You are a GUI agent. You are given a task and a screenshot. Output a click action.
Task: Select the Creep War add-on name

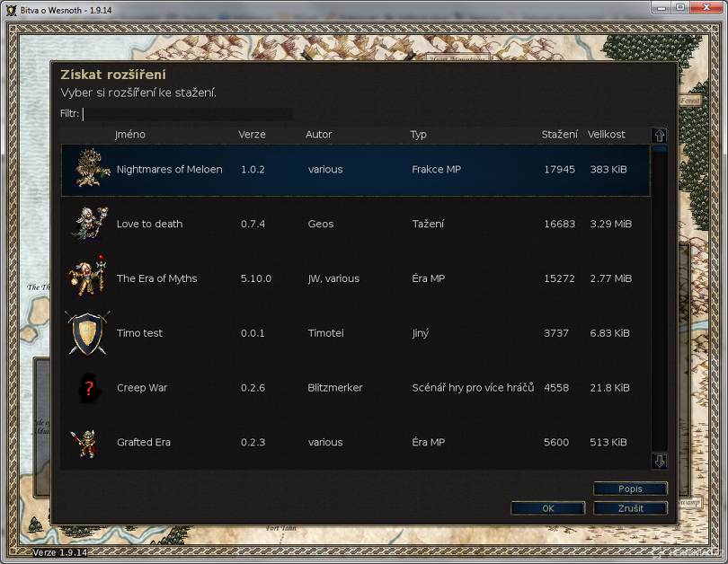pyautogui.click(x=142, y=388)
